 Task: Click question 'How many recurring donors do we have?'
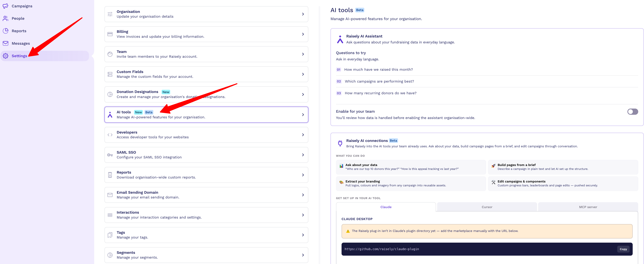tap(381, 93)
